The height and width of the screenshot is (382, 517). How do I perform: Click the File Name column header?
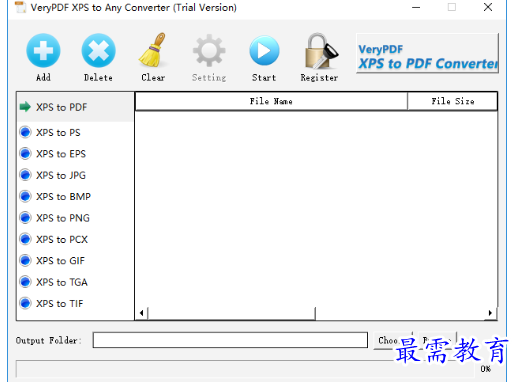pyautogui.click(x=271, y=101)
